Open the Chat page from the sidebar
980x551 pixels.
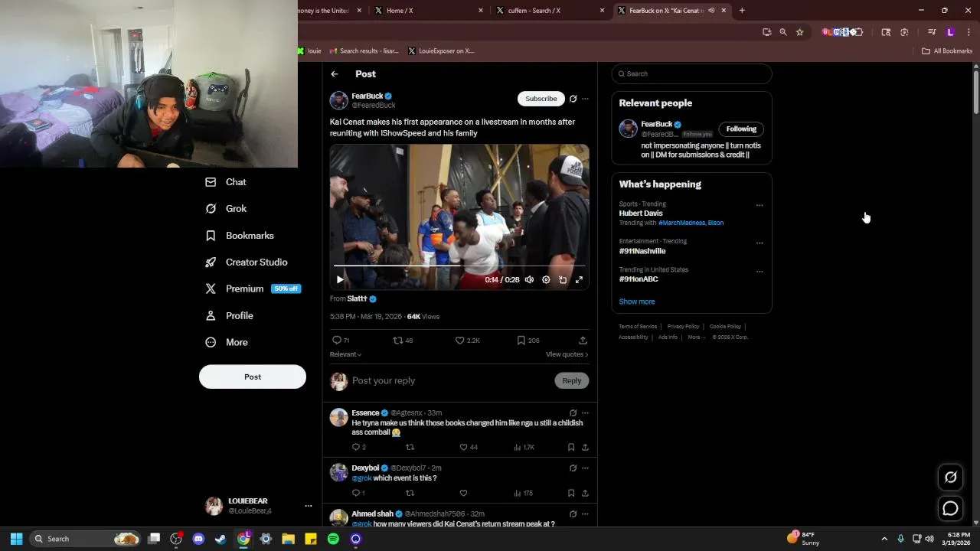226,182
